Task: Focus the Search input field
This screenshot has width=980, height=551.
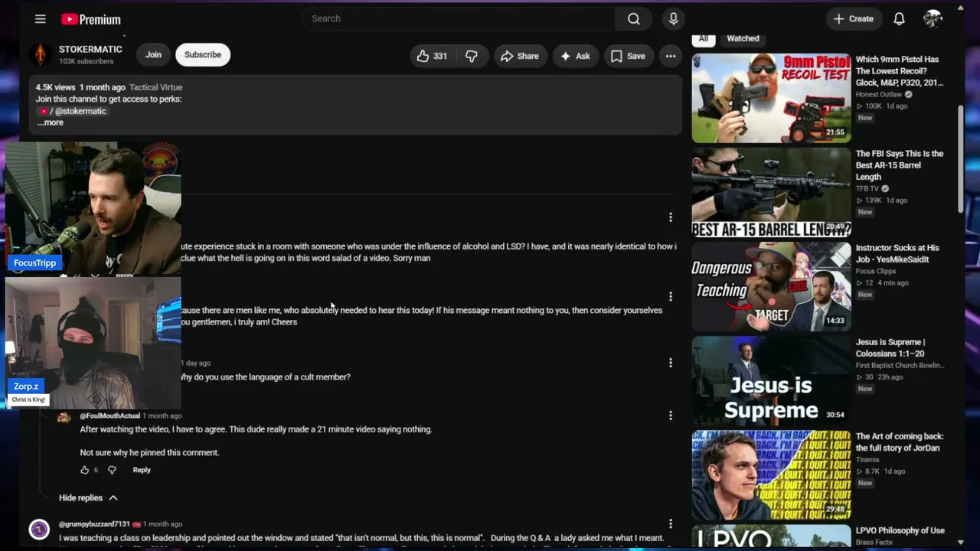Action: point(459,18)
